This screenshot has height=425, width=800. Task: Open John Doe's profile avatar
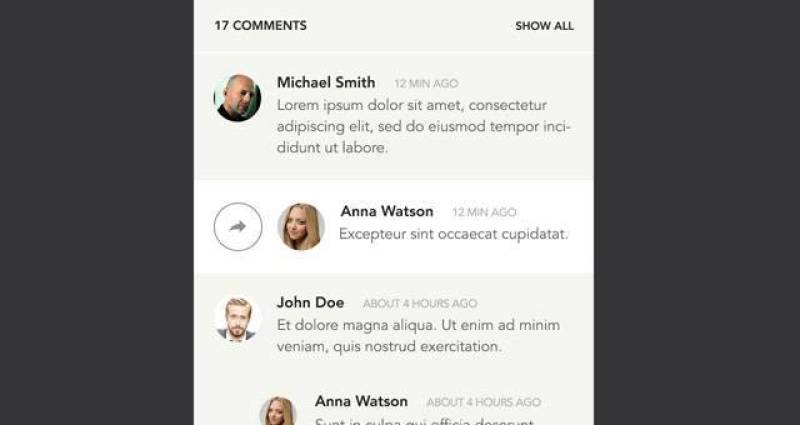click(x=237, y=318)
